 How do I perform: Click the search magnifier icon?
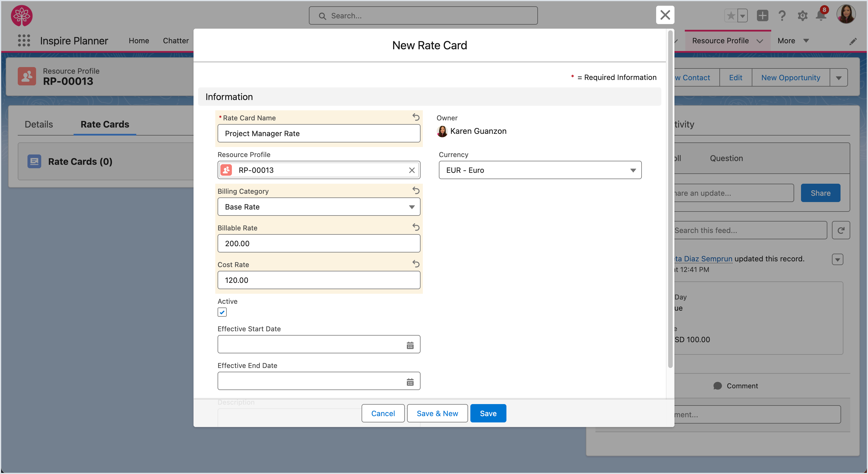[x=322, y=16]
